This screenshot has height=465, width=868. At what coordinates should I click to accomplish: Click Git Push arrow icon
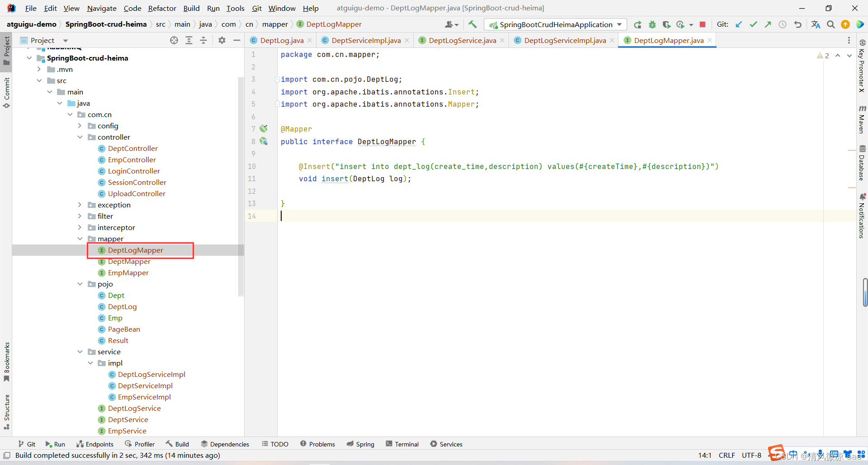768,24
